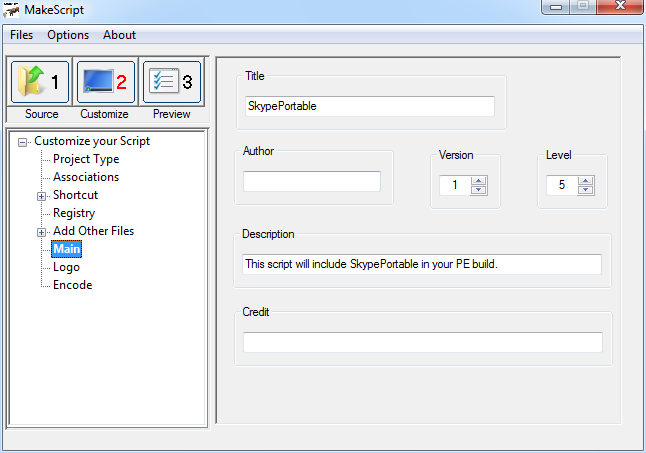Click the Title field containing SkypePortable
Screen dimensions: 646x453
(x=370, y=106)
